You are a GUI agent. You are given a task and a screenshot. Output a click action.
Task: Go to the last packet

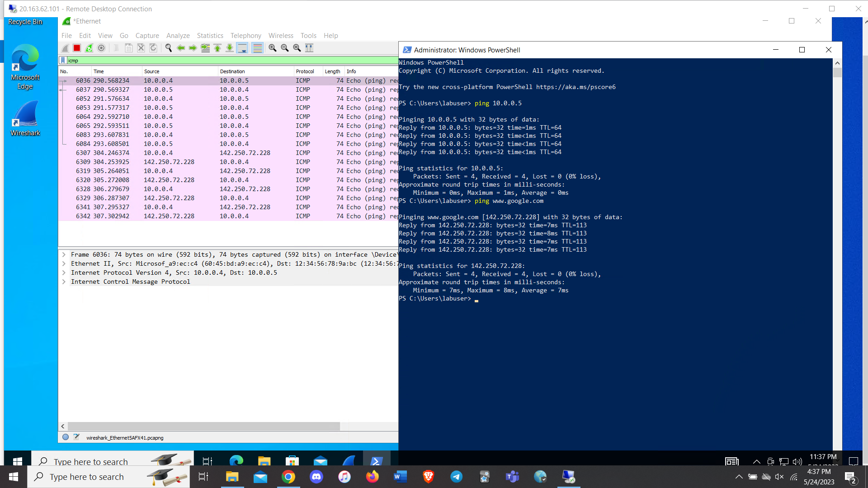[230, 48]
